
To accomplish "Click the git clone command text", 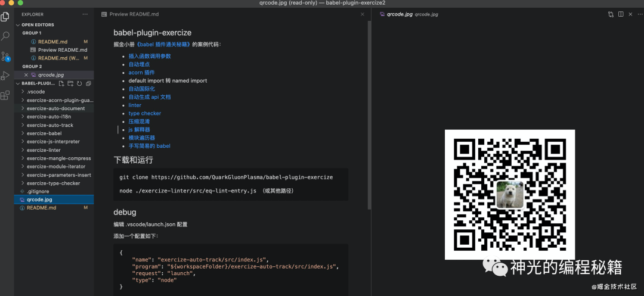I will coord(226,177).
